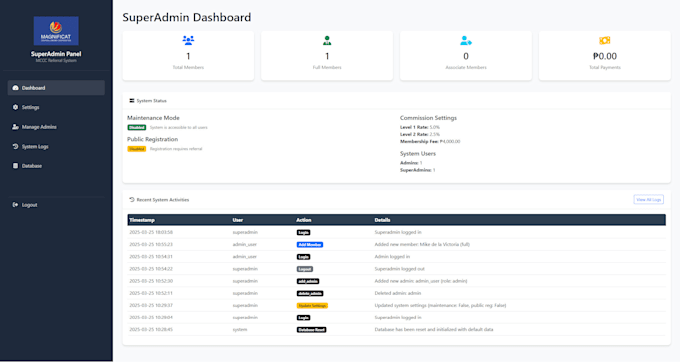Click the Recent System Activities history icon
The width and height of the screenshot is (680, 362).
tap(132, 200)
